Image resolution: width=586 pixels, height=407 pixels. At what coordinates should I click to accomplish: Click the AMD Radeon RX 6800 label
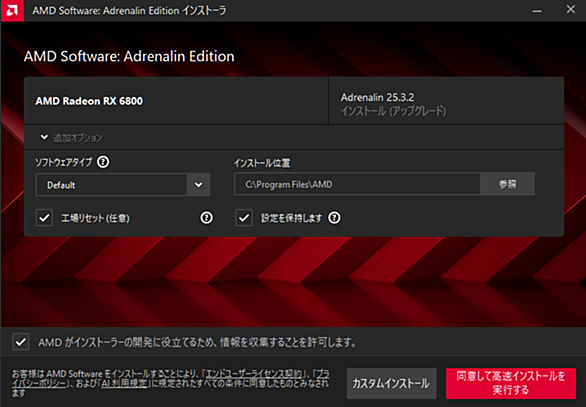pos(89,101)
